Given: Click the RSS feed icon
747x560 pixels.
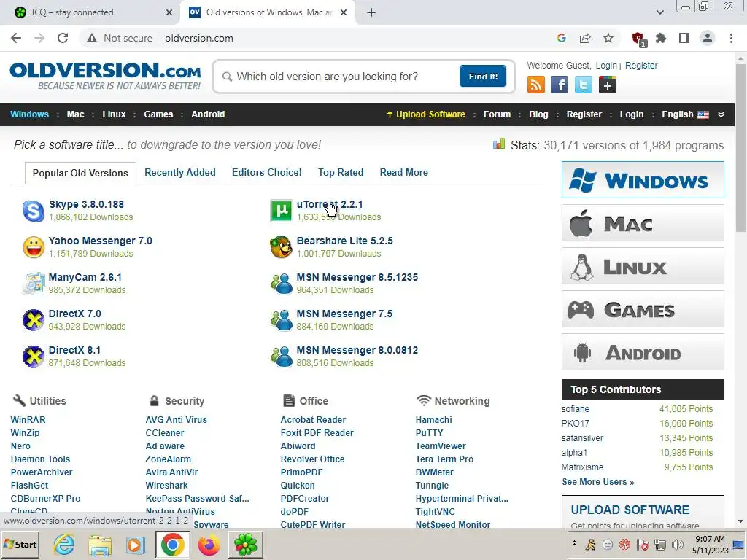Looking at the screenshot, I should pyautogui.click(x=536, y=85).
